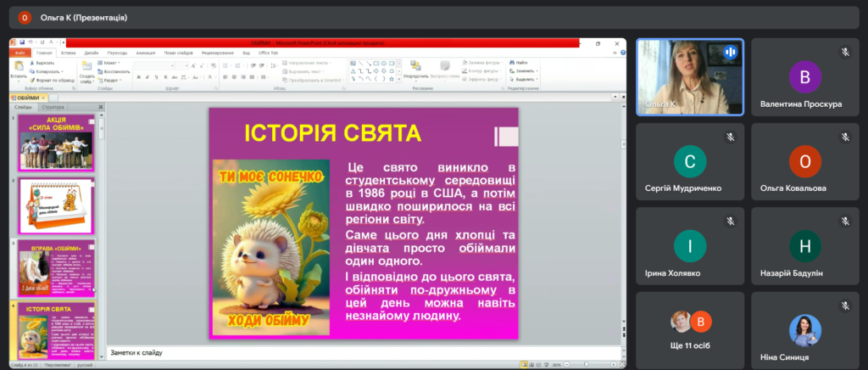Select the «Сила обіймів» slide thumbnail
The height and width of the screenshot is (370, 868).
click(56, 142)
